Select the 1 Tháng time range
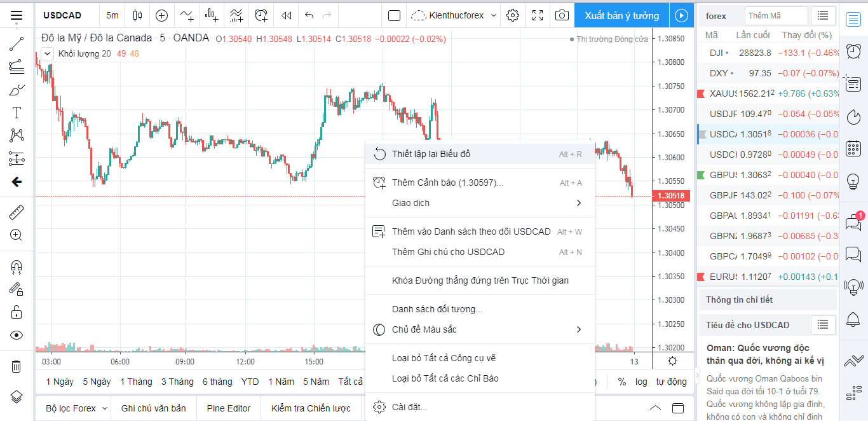This screenshot has height=421, width=868. 136,382
